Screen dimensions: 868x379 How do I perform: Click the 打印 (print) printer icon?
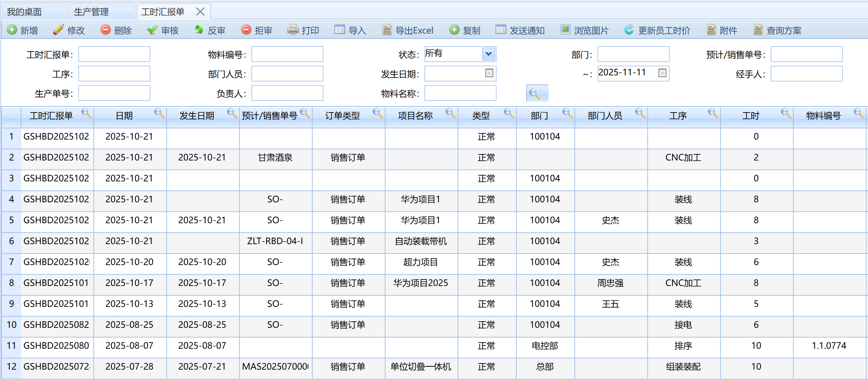tap(293, 30)
